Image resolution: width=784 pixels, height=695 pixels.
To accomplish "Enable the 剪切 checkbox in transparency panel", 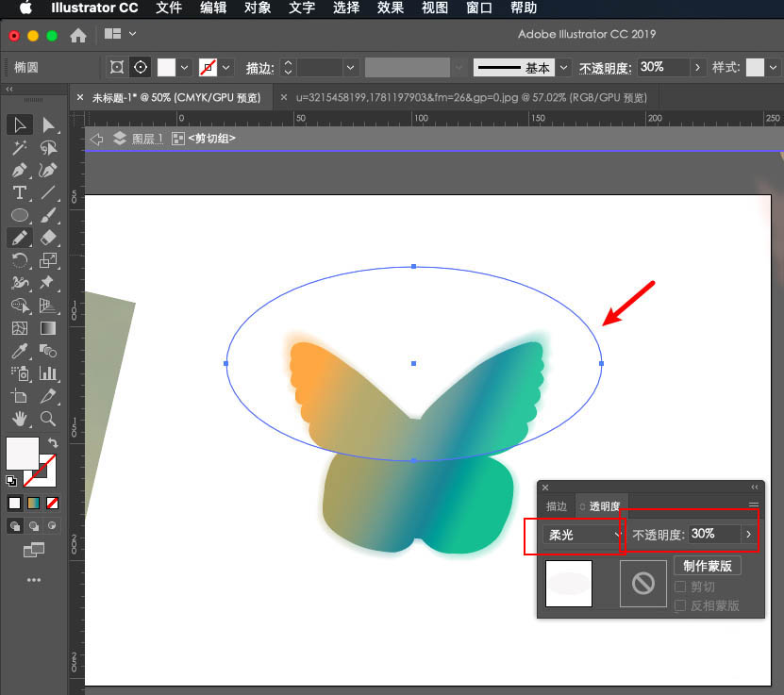I will (680, 588).
